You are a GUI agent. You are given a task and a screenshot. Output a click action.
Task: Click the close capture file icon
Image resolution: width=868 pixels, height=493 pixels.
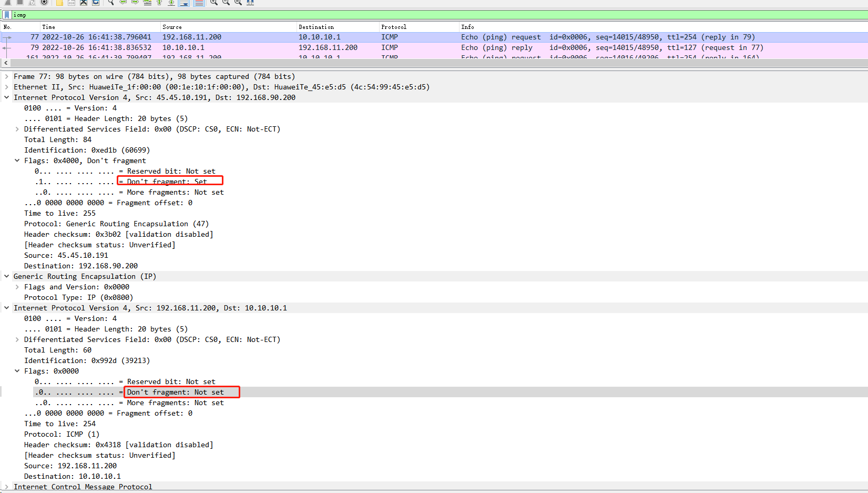click(84, 2)
